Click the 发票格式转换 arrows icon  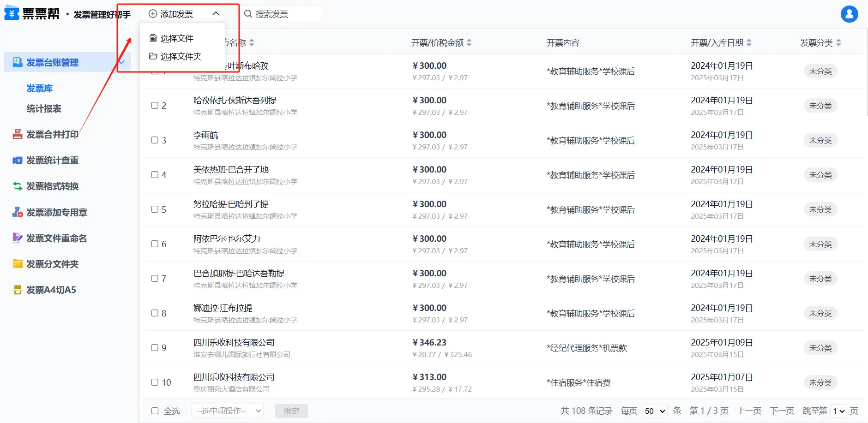point(18,186)
